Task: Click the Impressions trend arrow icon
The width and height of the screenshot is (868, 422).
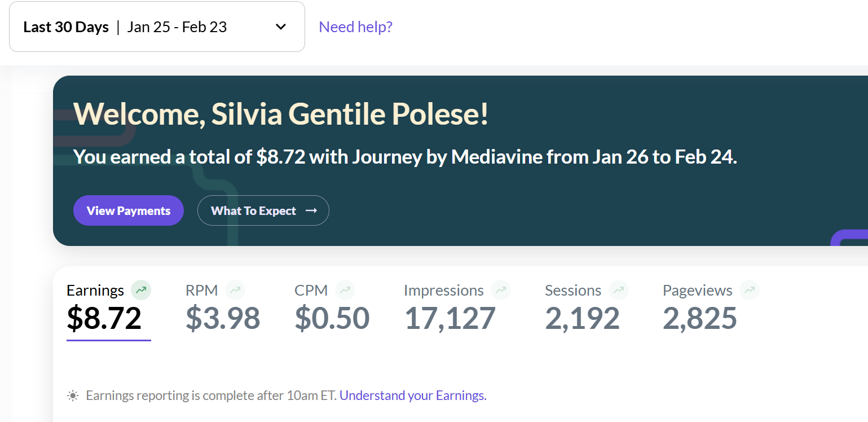Action: [x=501, y=291]
